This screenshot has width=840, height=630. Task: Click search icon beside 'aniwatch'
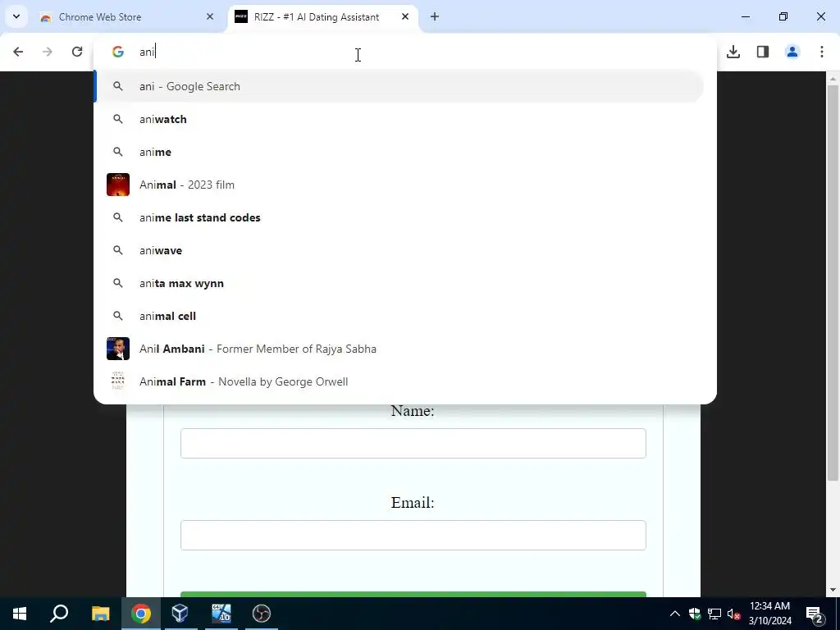118,119
